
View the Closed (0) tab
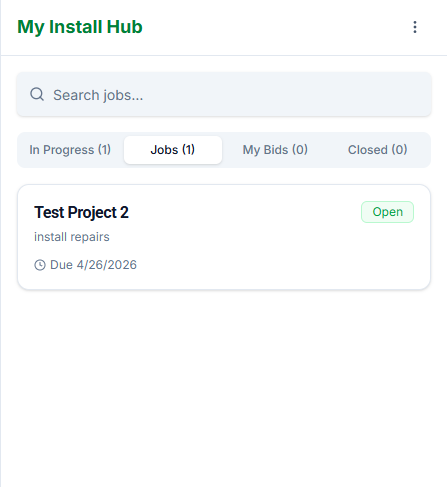377,150
